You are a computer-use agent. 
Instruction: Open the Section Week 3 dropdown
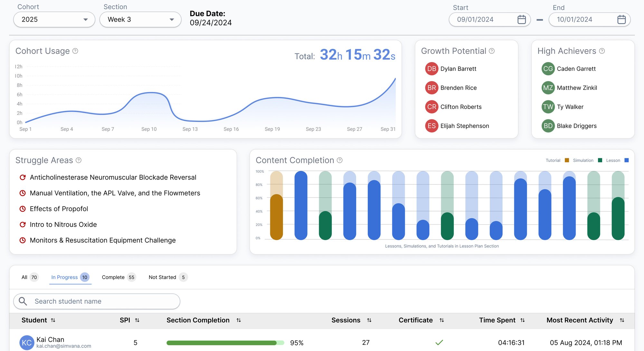(x=140, y=20)
